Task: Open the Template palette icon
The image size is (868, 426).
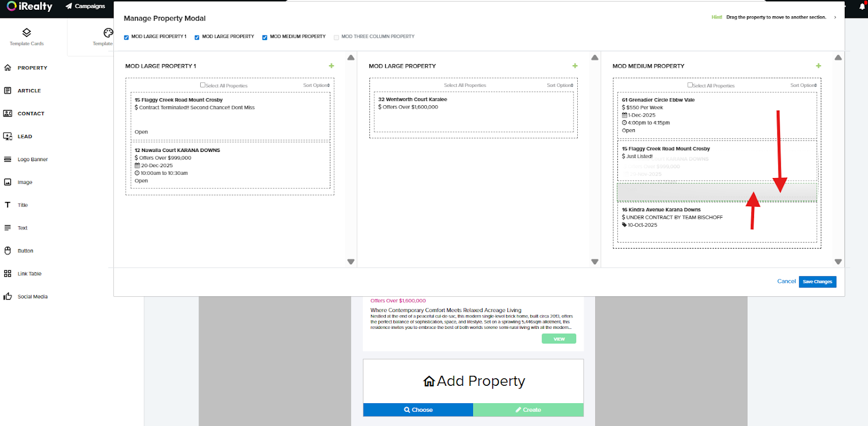Action: pos(108,33)
